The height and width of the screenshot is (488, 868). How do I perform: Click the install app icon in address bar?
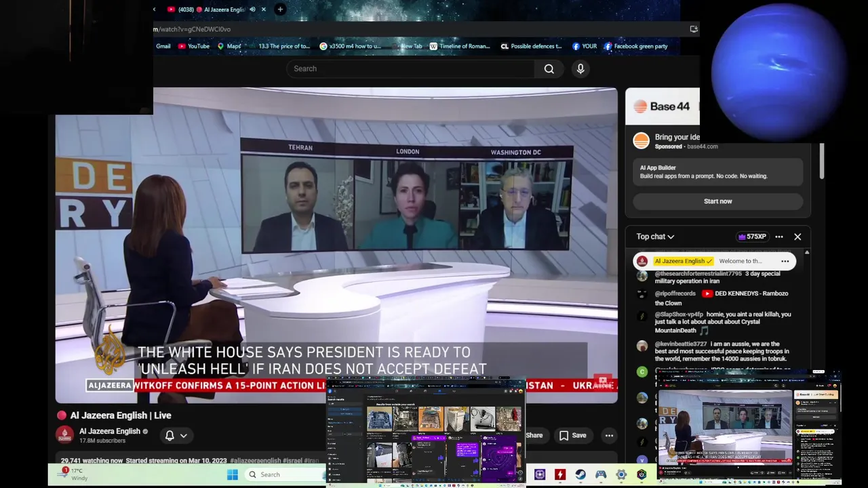(693, 29)
